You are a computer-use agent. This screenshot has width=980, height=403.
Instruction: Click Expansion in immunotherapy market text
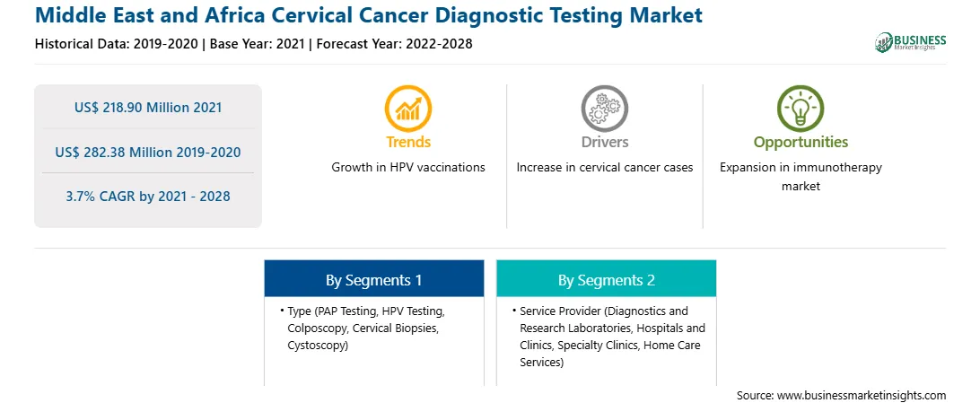(x=801, y=177)
